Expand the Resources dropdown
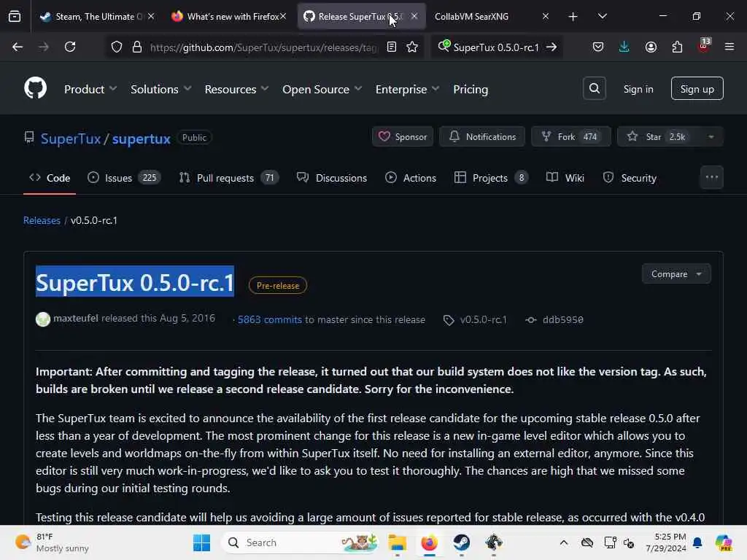Image resolution: width=747 pixels, height=560 pixels. (x=237, y=89)
